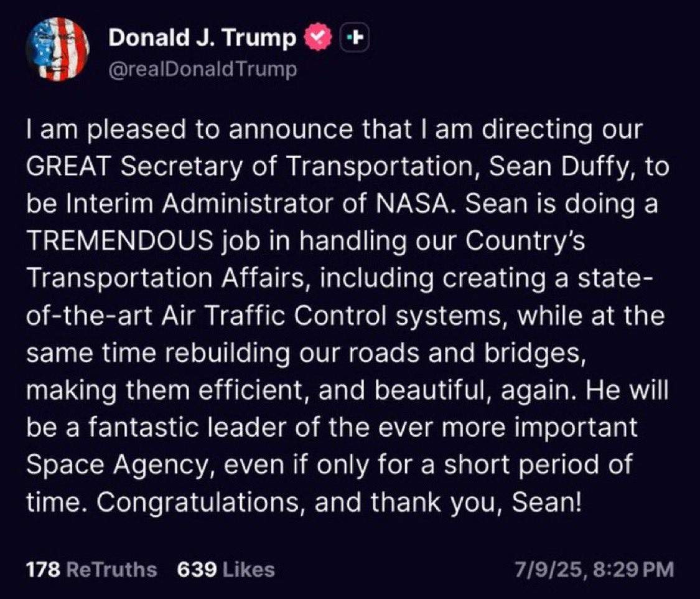Click the phrase Space Agency
Image resolution: width=700 pixels, height=599 pixels.
116,465
